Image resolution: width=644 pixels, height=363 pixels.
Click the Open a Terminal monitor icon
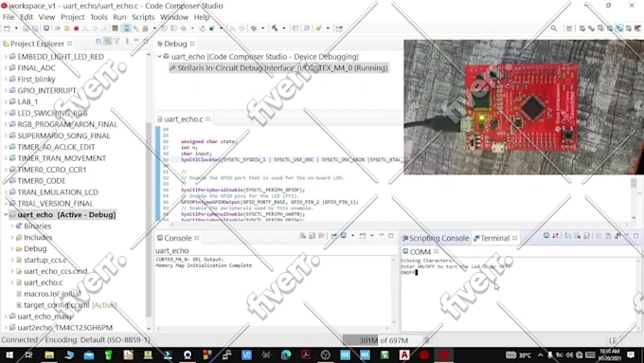click(x=546, y=236)
